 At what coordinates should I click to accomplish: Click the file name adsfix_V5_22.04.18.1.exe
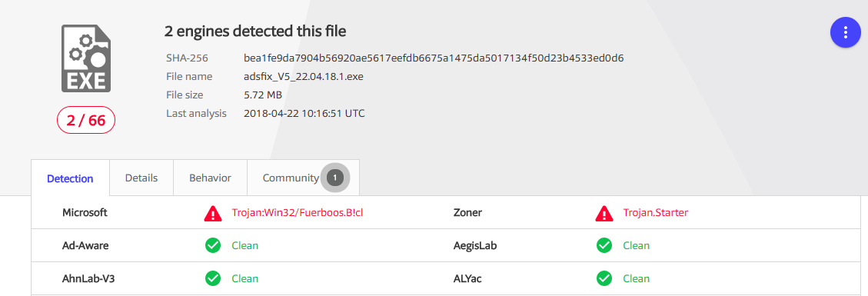[x=304, y=76]
